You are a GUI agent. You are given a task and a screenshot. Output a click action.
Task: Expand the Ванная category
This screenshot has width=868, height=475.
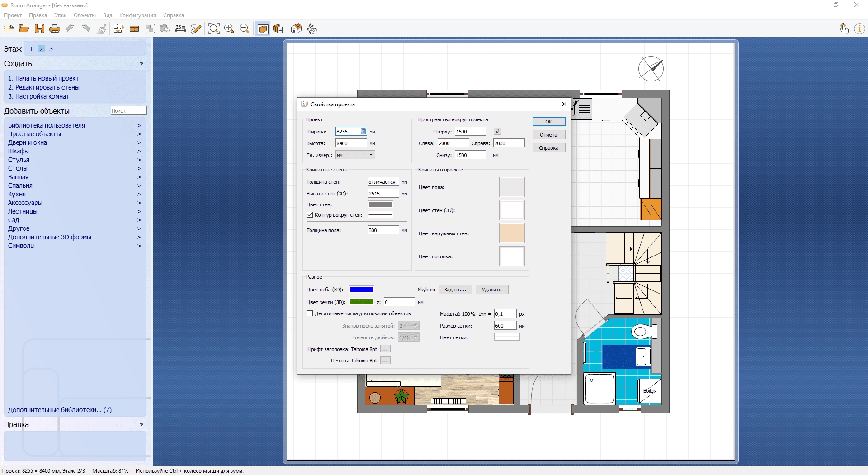pyautogui.click(x=75, y=177)
